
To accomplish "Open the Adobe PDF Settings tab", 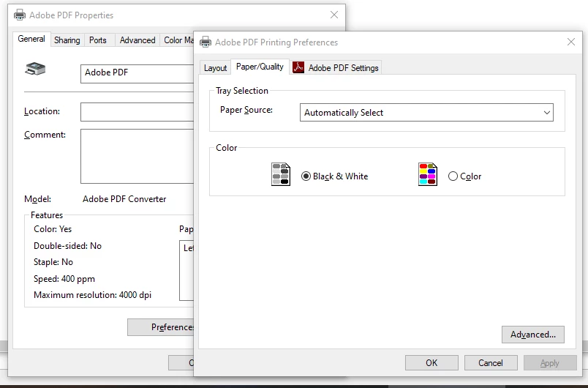I will 336,68.
